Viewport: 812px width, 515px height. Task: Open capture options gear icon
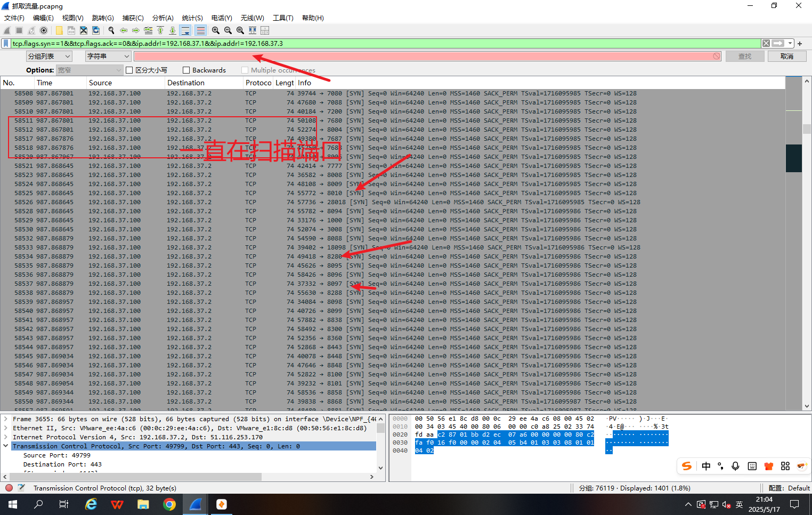44,30
